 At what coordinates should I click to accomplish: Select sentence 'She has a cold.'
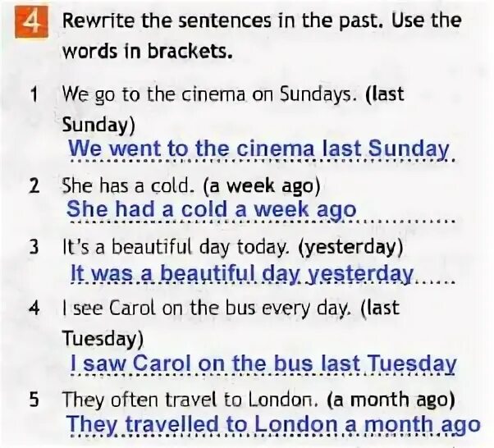[x=127, y=185]
